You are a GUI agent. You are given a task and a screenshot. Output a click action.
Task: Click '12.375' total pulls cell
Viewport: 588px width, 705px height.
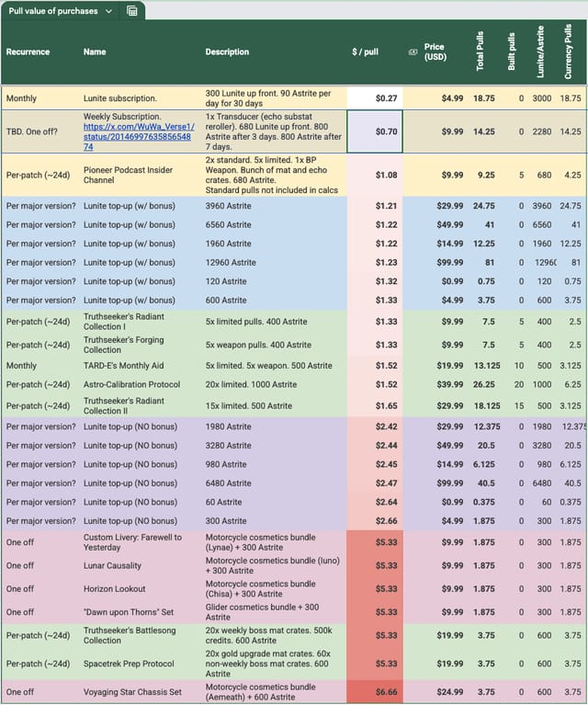486,426
